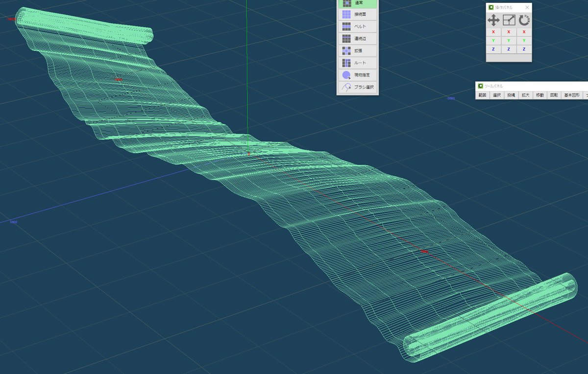Select the 通常 normal selection mode
This screenshot has width=588, height=374.
358,3
